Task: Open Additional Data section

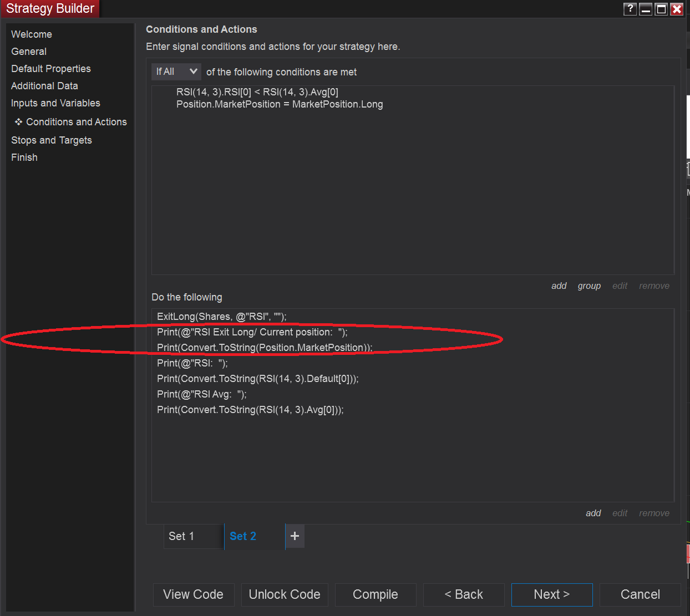Action: 44,86
